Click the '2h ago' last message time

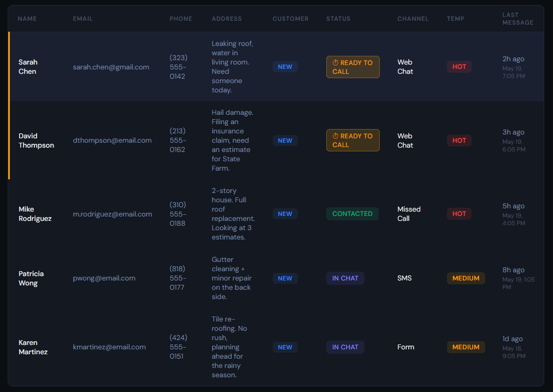coord(513,59)
